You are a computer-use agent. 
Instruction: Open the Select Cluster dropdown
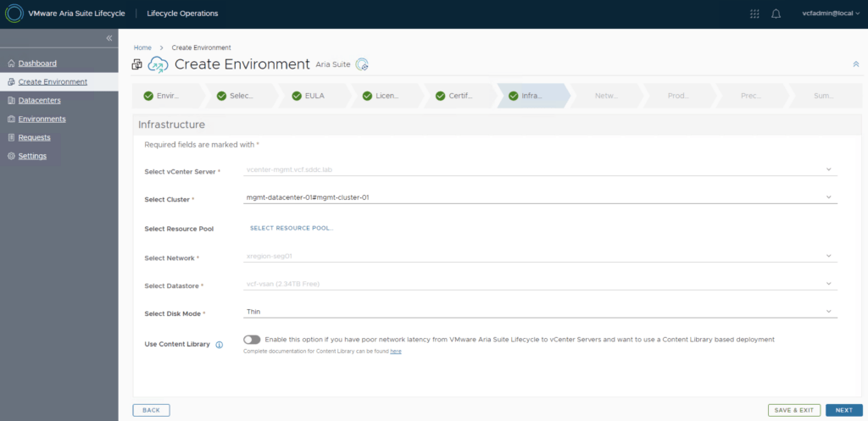click(x=540, y=197)
